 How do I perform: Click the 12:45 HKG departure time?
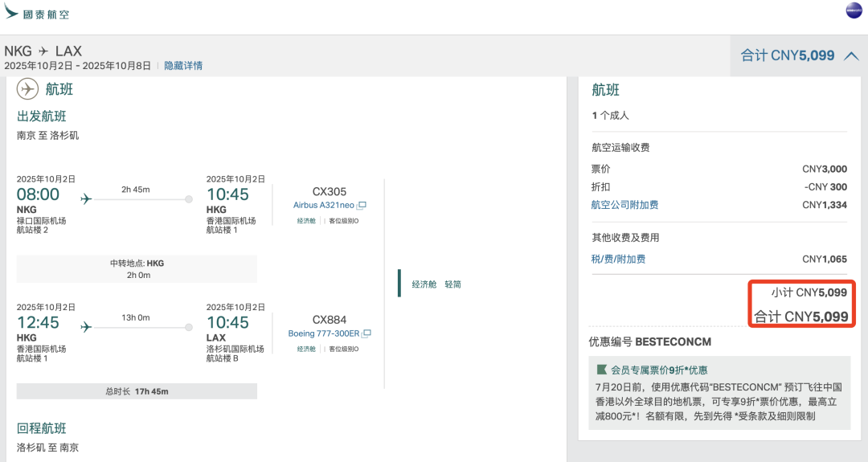click(38, 323)
